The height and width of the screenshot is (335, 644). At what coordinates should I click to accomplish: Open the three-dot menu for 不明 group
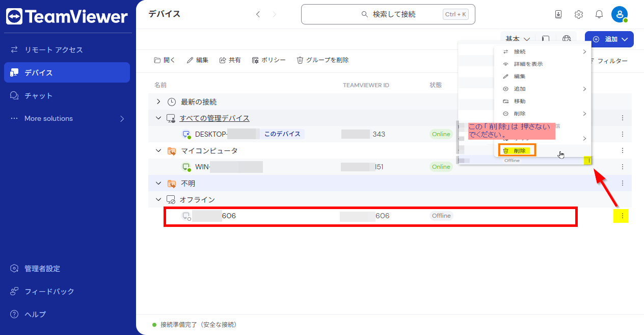point(622,184)
